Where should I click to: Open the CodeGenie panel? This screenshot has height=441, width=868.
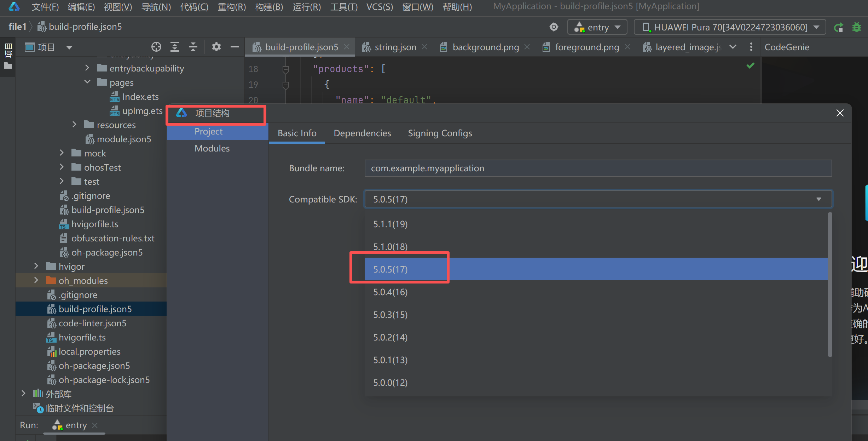[x=787, y=47]
